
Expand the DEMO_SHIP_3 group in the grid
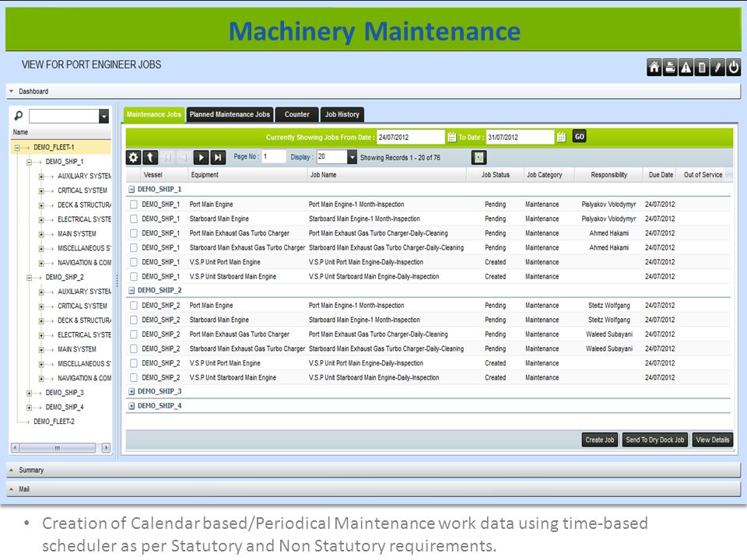pos(132,391)
